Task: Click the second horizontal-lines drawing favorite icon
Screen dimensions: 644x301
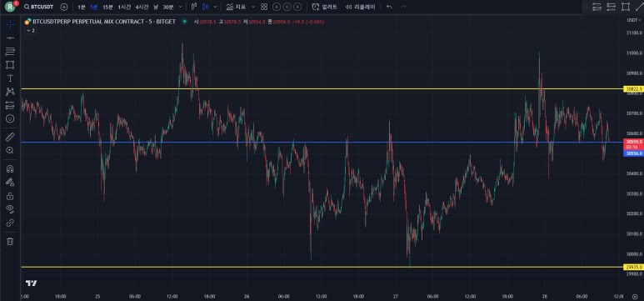Action: coord(612,7)
